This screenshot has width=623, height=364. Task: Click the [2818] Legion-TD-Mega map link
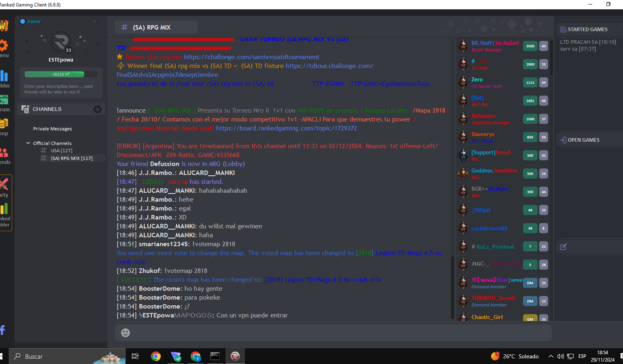click(323, 280)
